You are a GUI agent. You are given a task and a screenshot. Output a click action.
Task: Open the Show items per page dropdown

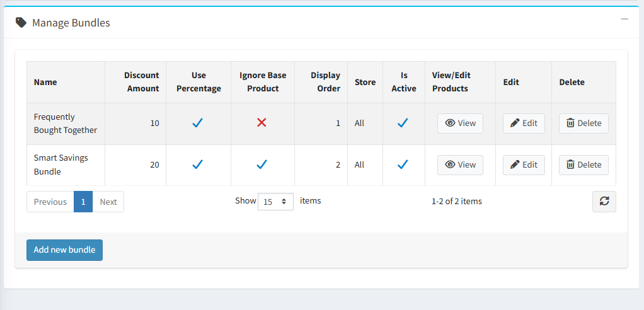coord(275,202)
